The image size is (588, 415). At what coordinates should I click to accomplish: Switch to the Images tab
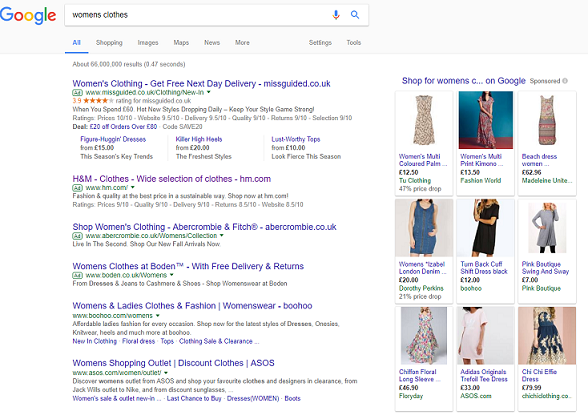pyautogui.click(x=148, y=43)
